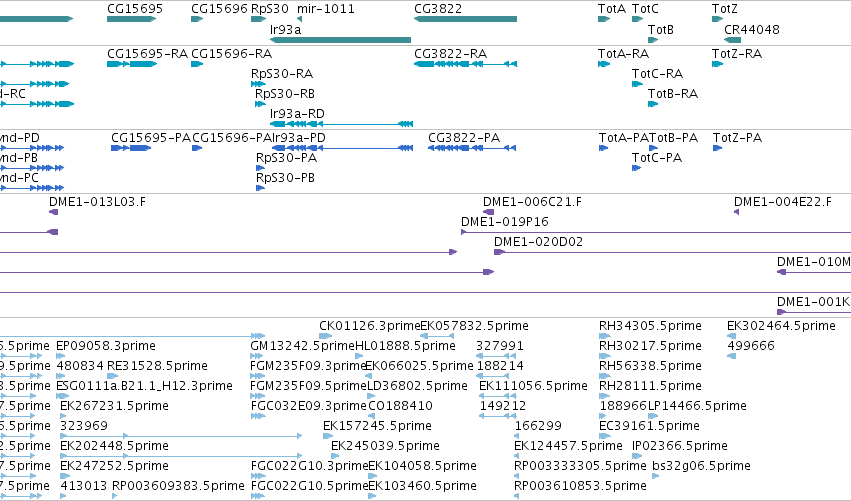This screenshot has height=501, width=851.
Task: Select the CG15696-PA protein label
Action: pyautogui.click(x=232, y=138)
